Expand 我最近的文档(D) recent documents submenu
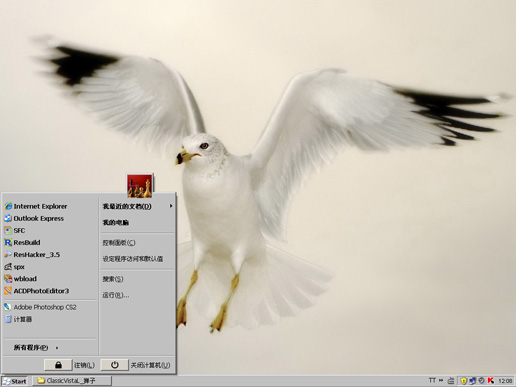This screenshot has width=516, height=387. pyautogui.click(x=137, y=206)
